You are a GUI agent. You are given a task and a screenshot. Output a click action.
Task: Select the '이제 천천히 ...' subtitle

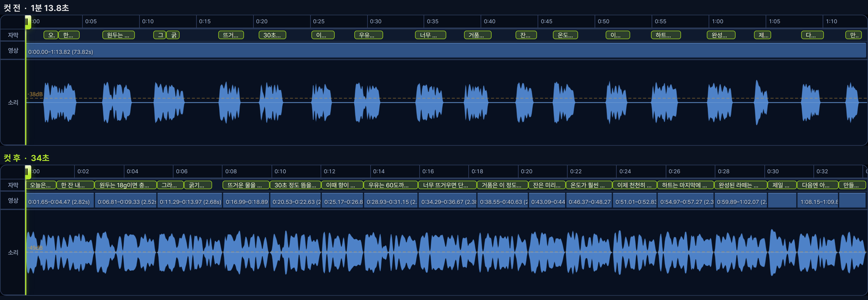tap(635, 185)
